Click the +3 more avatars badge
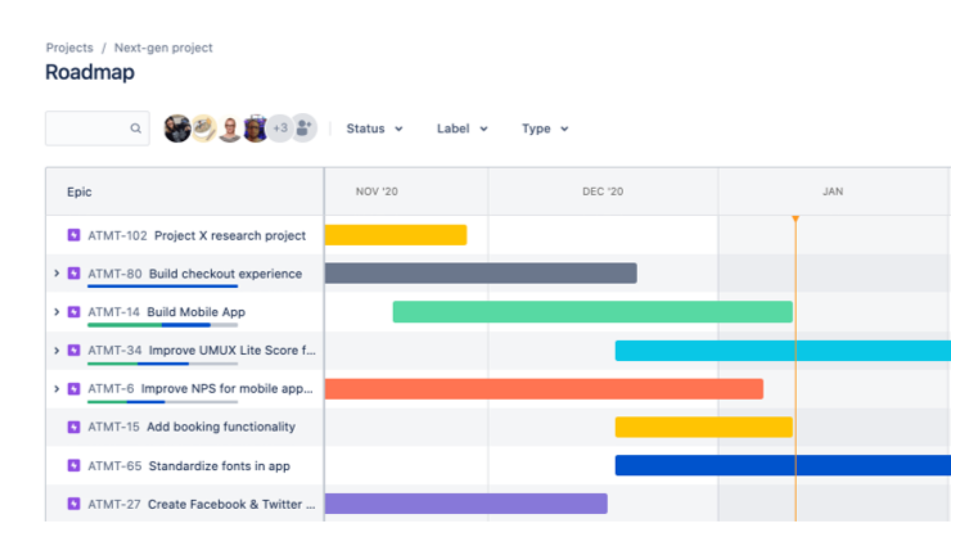The height and width of the screenshot is (551, 980). (x=280, y=128)
